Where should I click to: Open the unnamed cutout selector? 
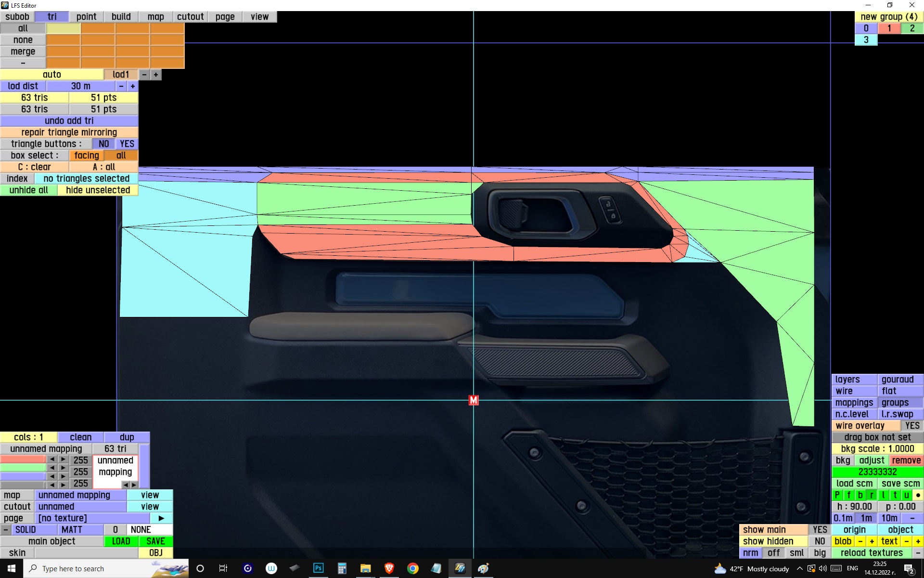[80, 507]
